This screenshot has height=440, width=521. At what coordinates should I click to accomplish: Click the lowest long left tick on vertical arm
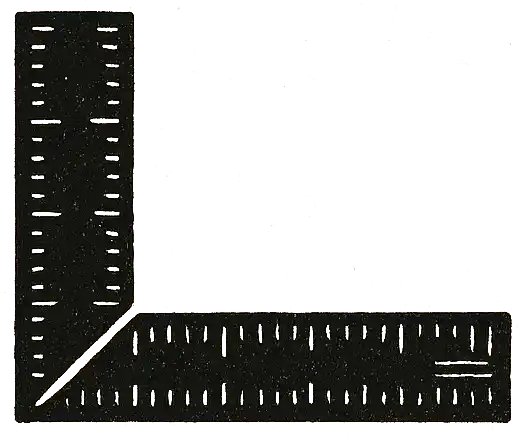pos(45,303)
